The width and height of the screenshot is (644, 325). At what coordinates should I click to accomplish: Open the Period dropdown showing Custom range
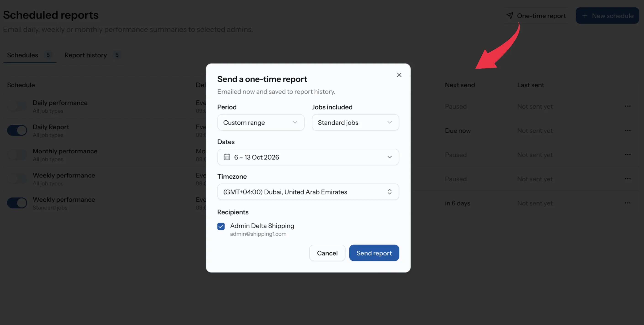pos(261,122)
